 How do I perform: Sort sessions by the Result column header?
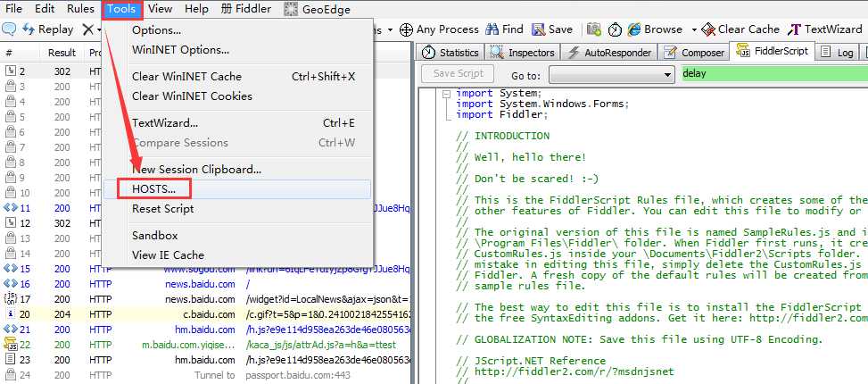click(62, 53)
